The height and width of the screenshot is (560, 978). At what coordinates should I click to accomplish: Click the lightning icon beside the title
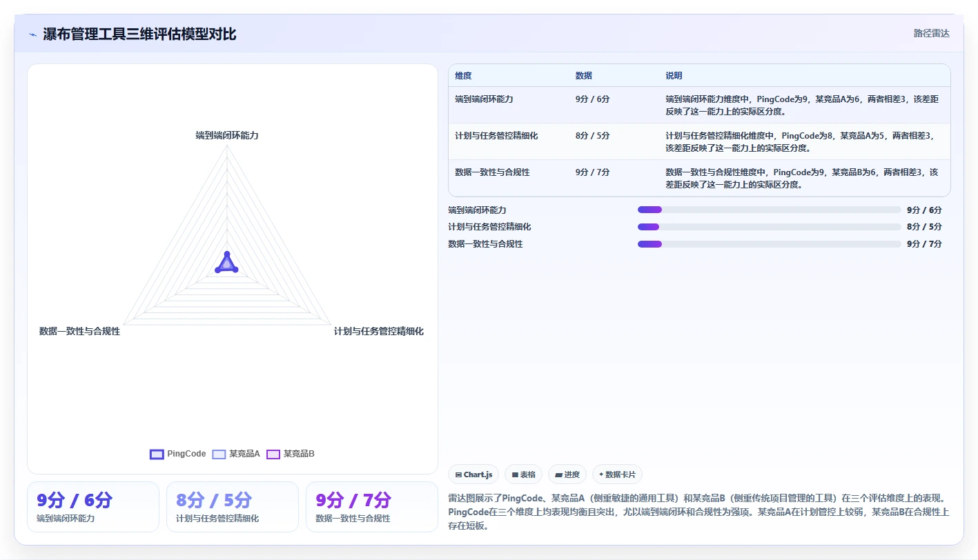click(x=32, y=34)
